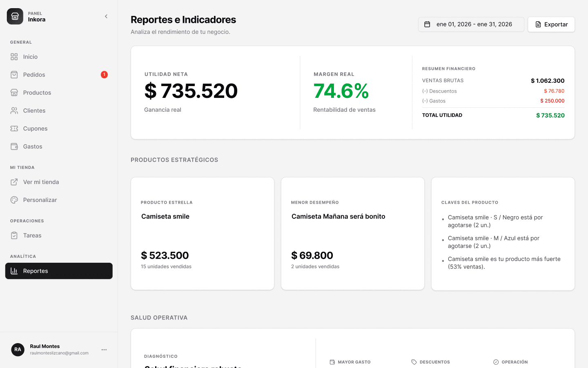Collapse the sidebar with the chevron arrow

pos(106,16)
